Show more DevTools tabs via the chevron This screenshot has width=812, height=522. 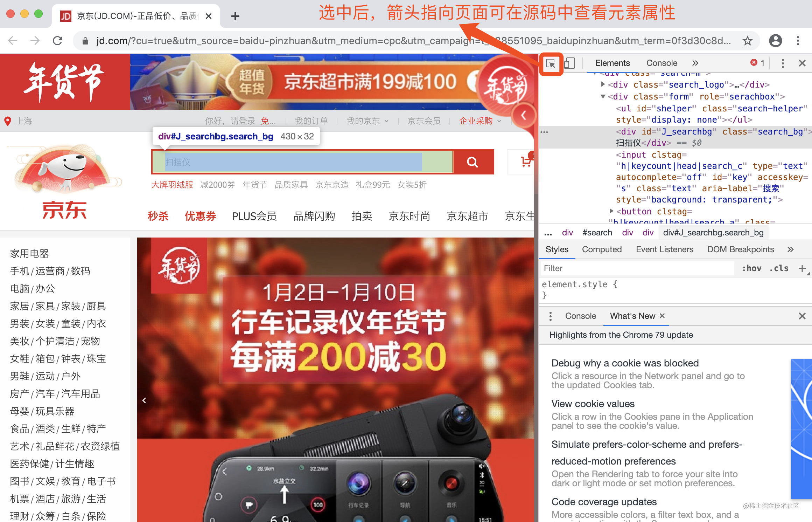point(695,63)
